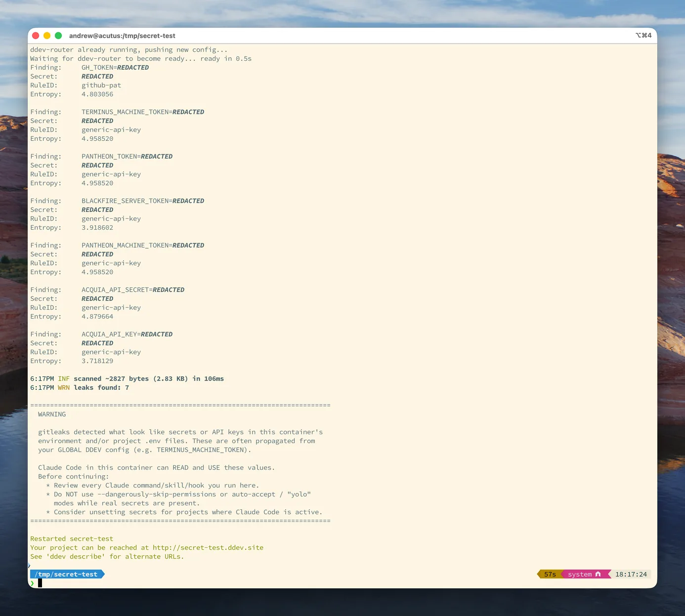Select the TERMINUS_MACHINE_TOKEN=REDACTED finding
The image size is (685, 616).
pos(143,112)
